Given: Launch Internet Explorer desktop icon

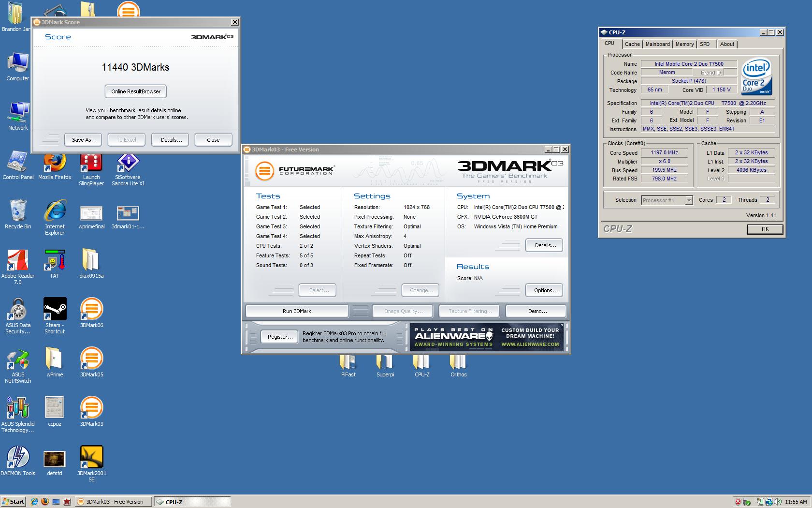Looking at the screenshot, I should click(x=55, y=218).
